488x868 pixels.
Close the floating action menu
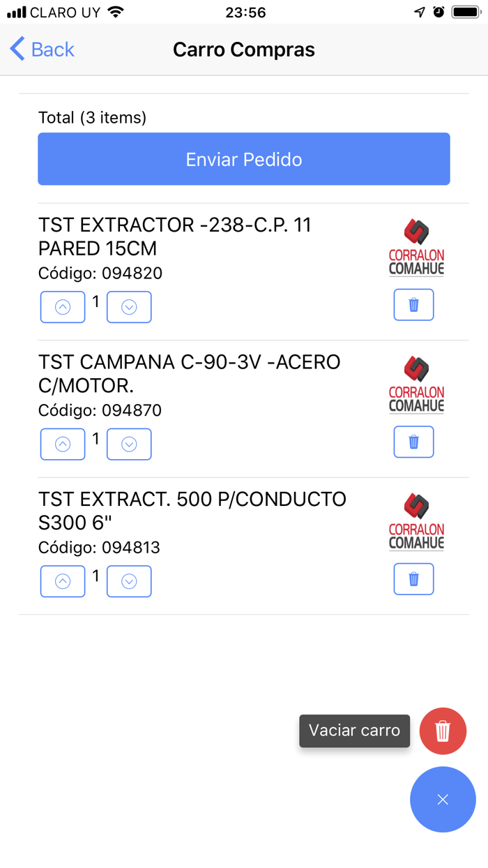pos(443,800)
